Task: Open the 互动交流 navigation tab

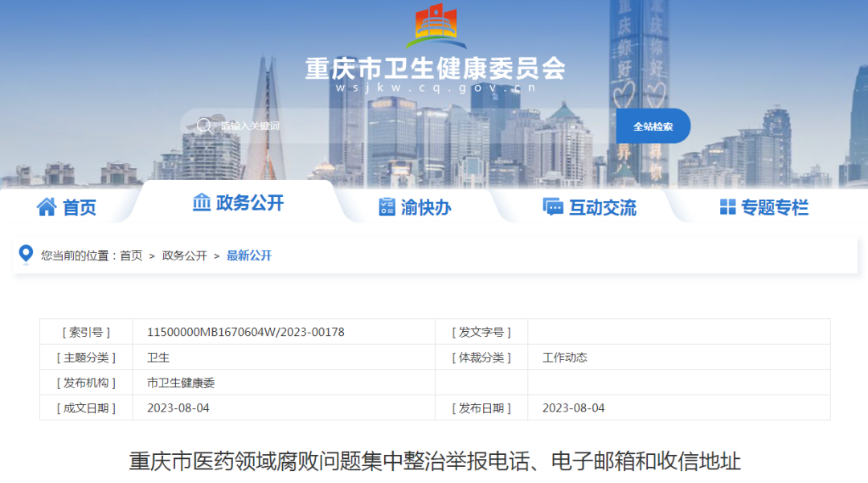Action: pos(604,207)
